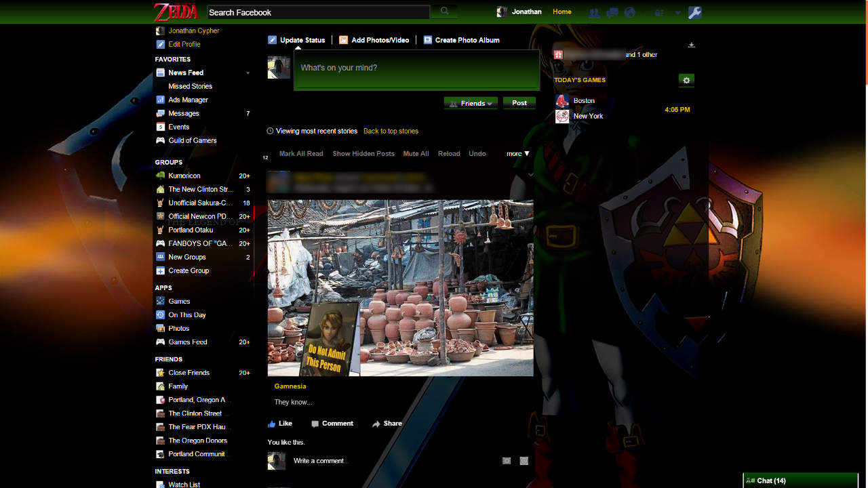Click into the Search Facebook field

[318, 12]
